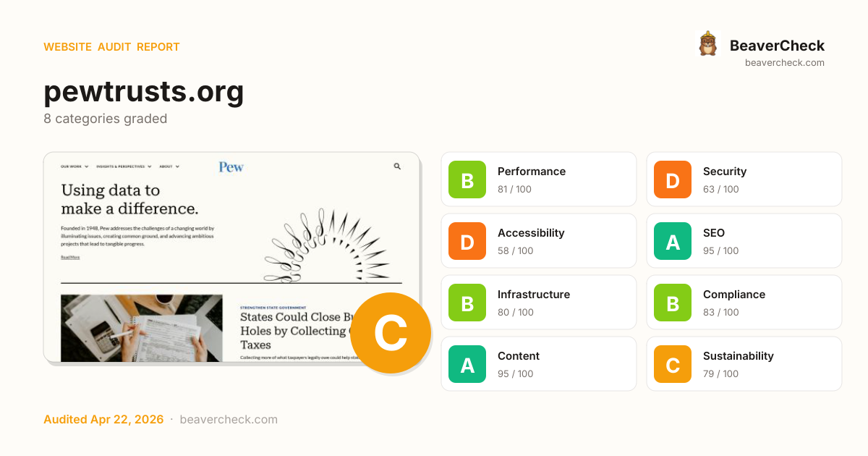Screen dimensions: 868x456
Task: Open the tax forms article photo
Action: [142, 327]
